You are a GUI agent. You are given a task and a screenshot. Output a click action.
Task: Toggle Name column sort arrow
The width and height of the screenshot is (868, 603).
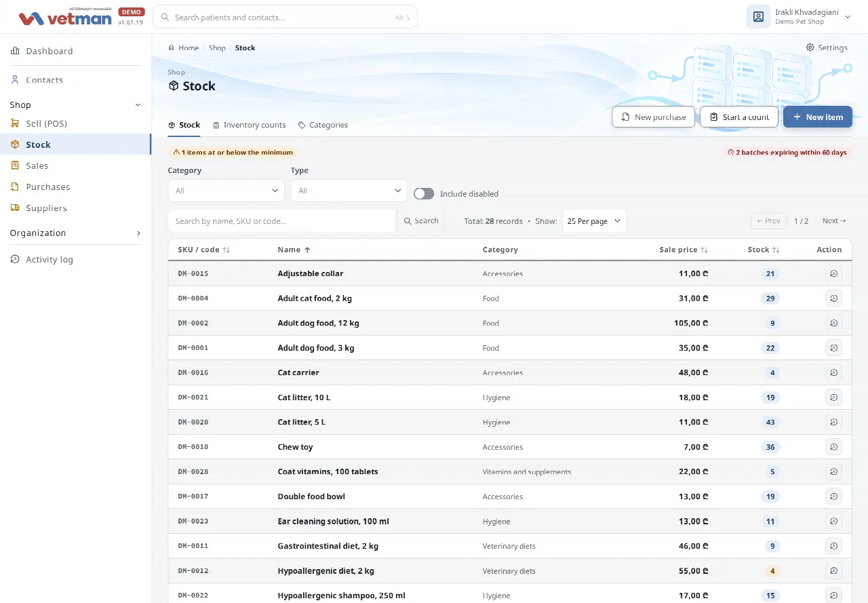[307, 250]
